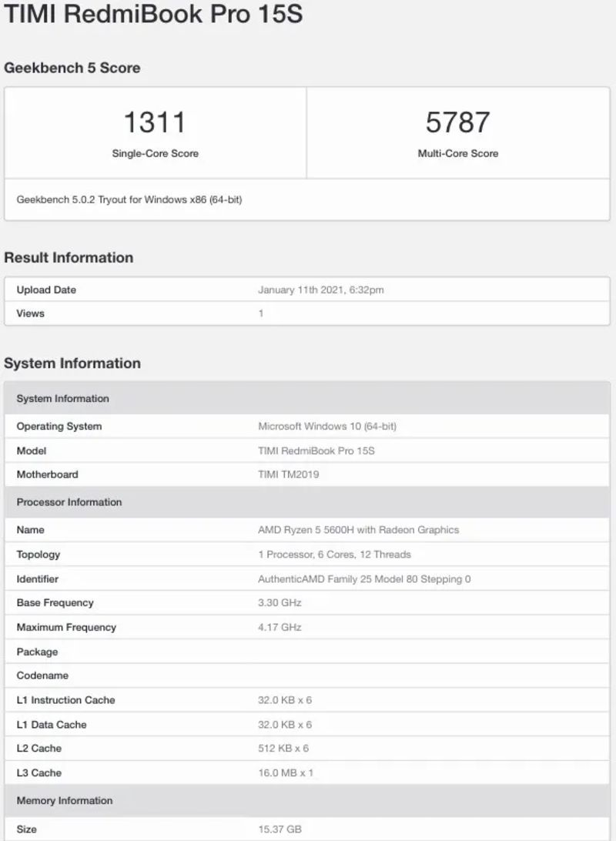Click the 'Identifier' row label

[37, 579]
